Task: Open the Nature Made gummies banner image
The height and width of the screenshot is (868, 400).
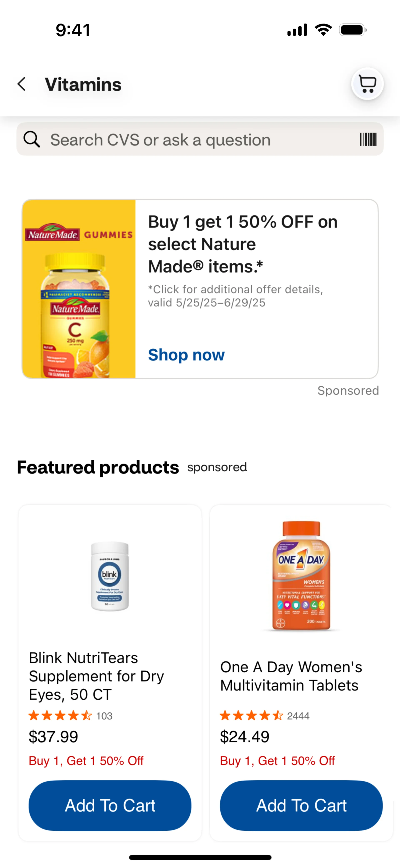Action: click(x=79, y=289)
